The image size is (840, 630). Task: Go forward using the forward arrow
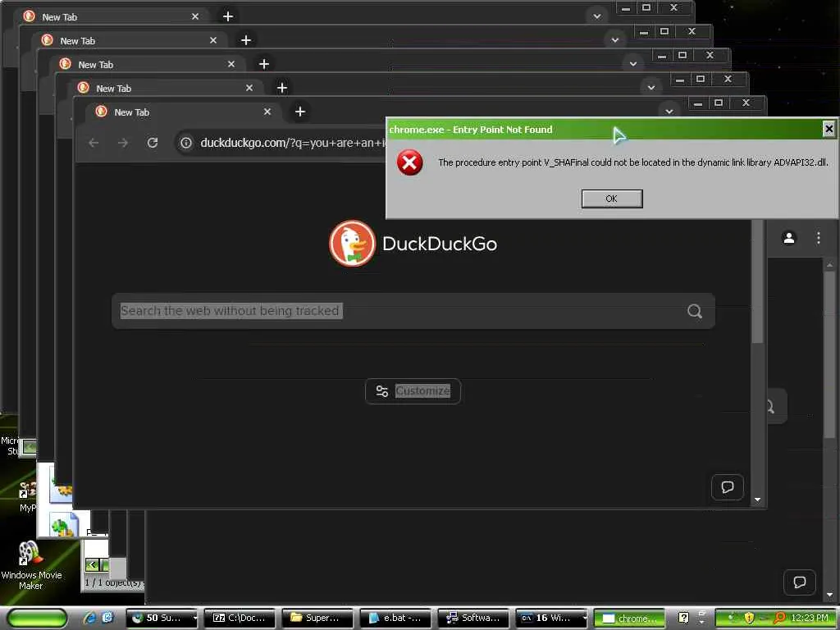tap(123, 143)
